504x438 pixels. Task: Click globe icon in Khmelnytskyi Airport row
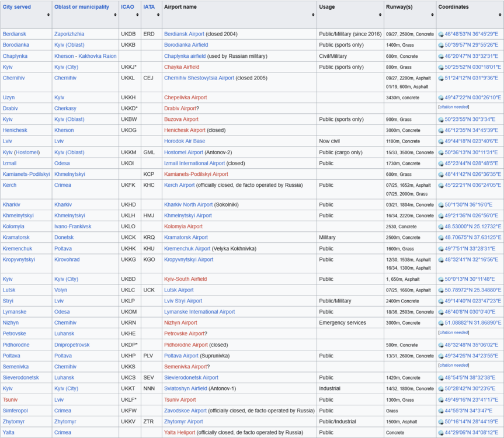click(441, 216)
